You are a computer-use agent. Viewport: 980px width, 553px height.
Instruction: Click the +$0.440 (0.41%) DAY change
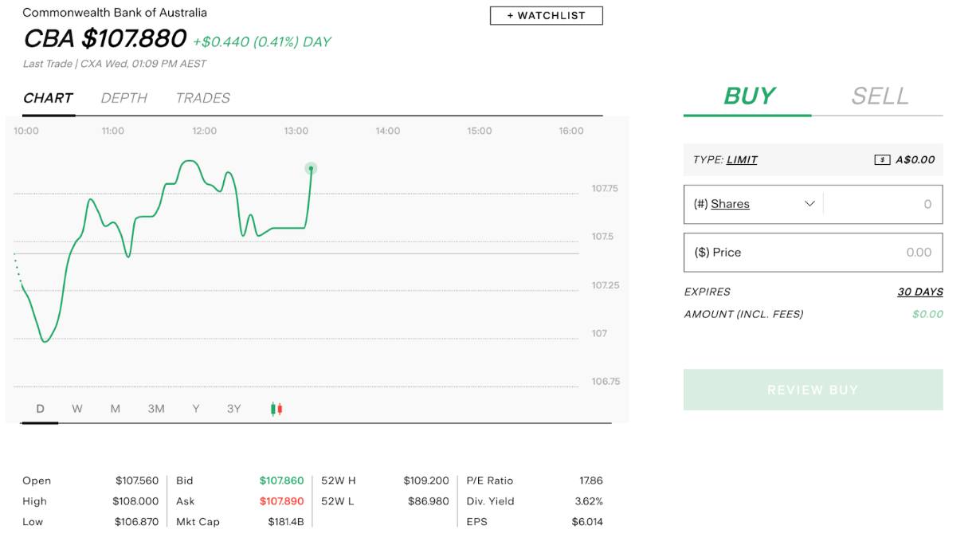(x=261, y=41)
